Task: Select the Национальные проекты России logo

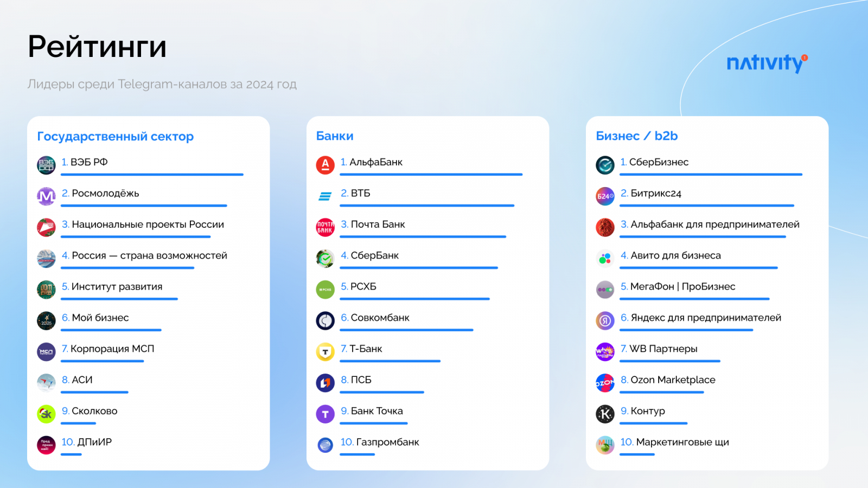Action: point(46,228)
